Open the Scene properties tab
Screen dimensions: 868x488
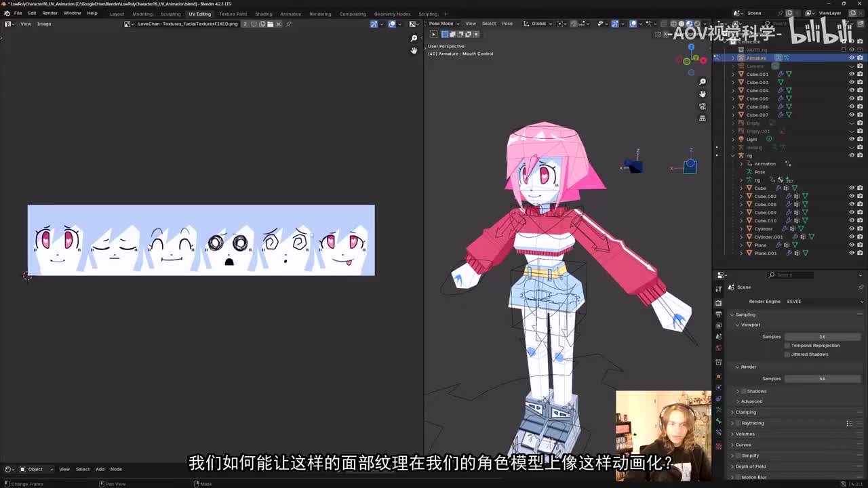point(719,338)
